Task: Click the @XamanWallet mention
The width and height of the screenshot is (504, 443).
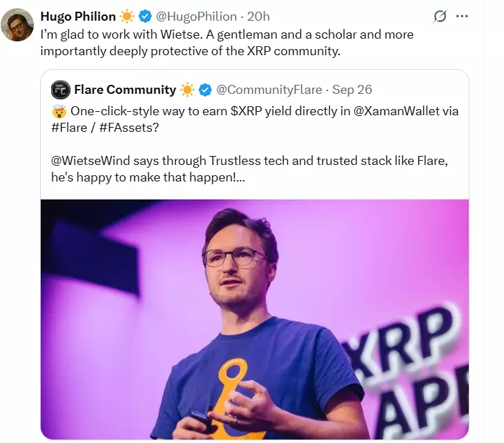Action: coord(396,111)
